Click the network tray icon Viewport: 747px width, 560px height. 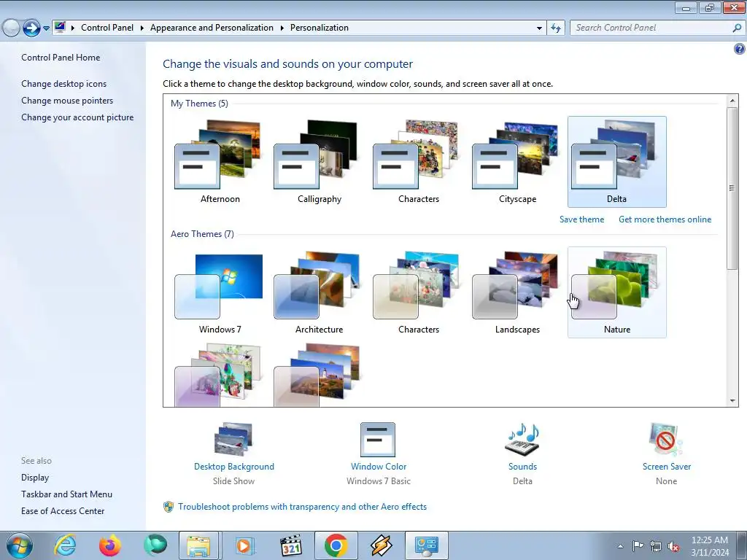click(656, 546)
